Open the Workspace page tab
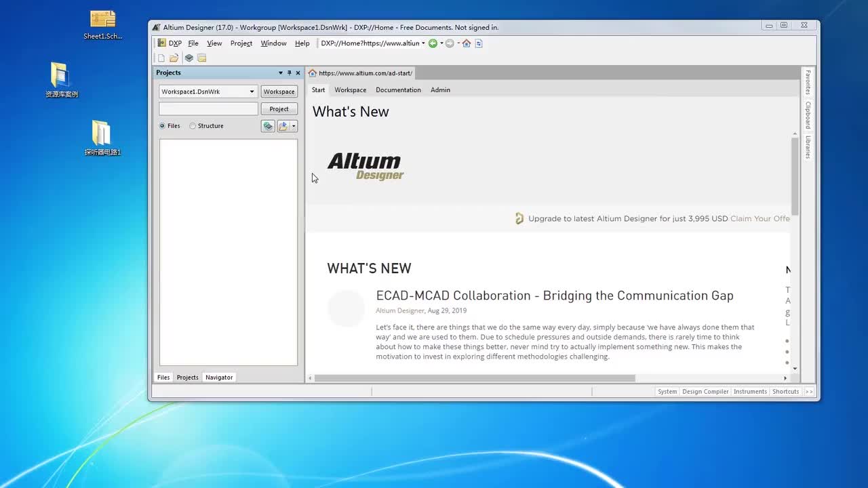The height and width of the screenshot is (488, 868). pos(350,89)
